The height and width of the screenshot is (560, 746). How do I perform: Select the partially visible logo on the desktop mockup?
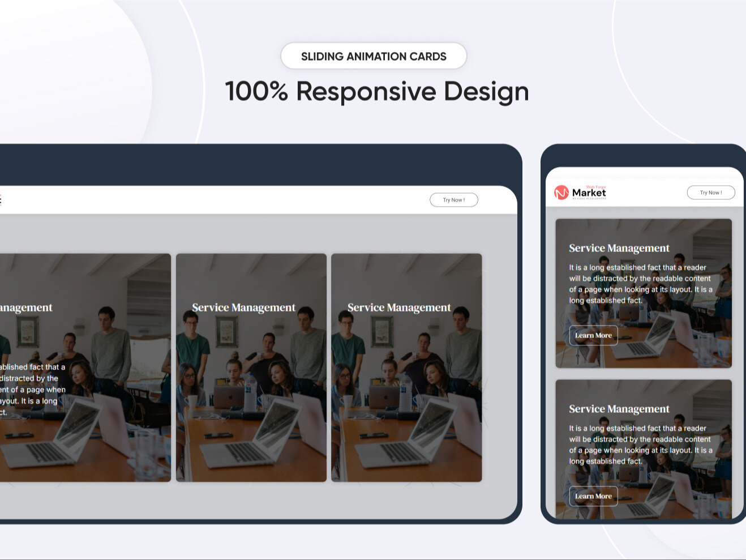(x=2, y=199)
